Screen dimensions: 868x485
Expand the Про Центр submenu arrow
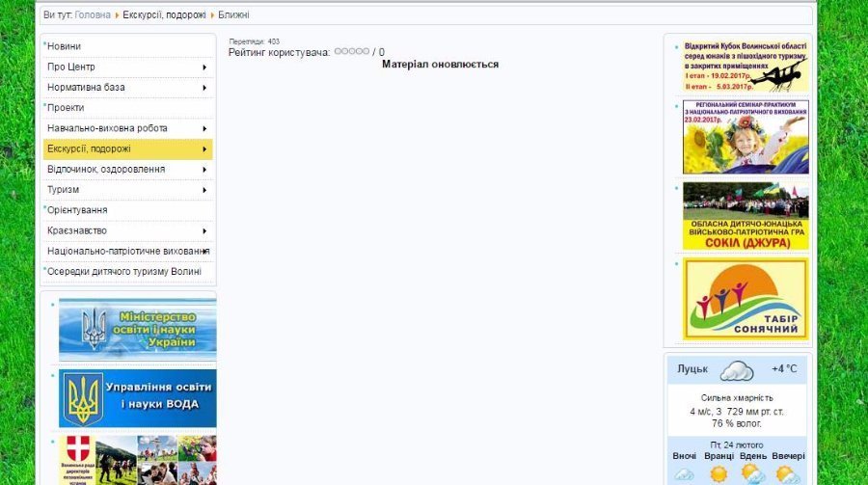click(204, 67)
